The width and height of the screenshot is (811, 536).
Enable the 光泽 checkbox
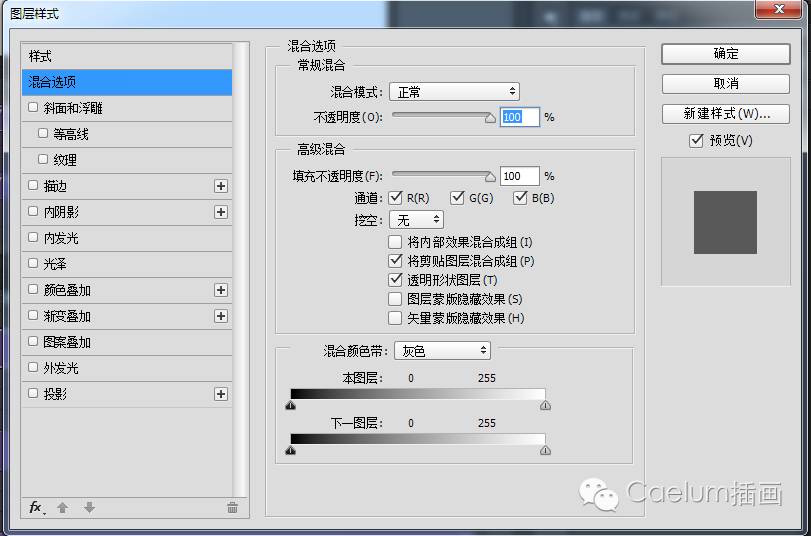pos(33,263)
